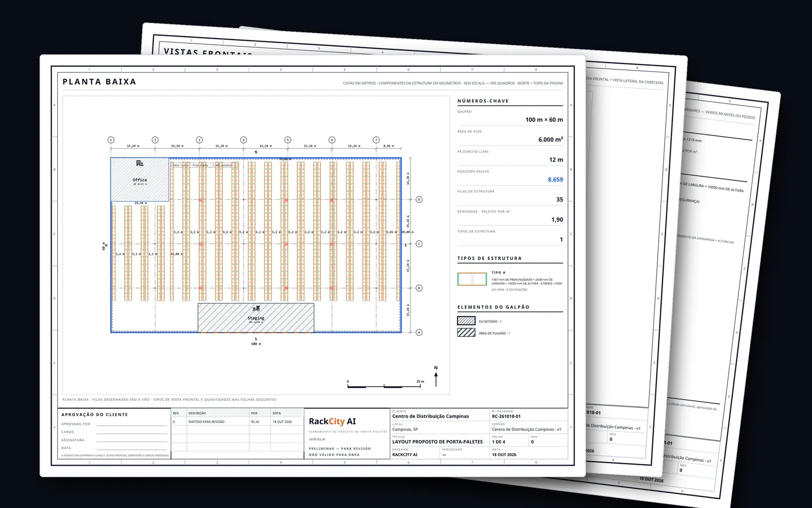Click the client name Centro de Distribuição Campinas
This screenshot has height=508, width=812.
430,417
